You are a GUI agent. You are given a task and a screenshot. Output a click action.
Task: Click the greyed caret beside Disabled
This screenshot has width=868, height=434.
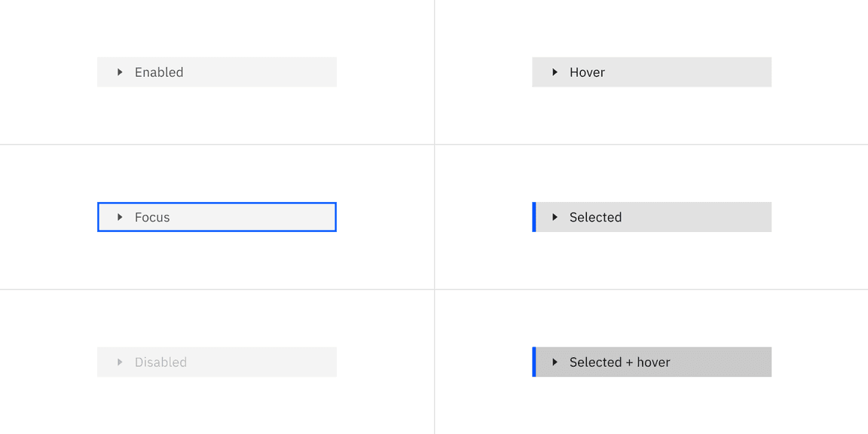coord(120,362)
